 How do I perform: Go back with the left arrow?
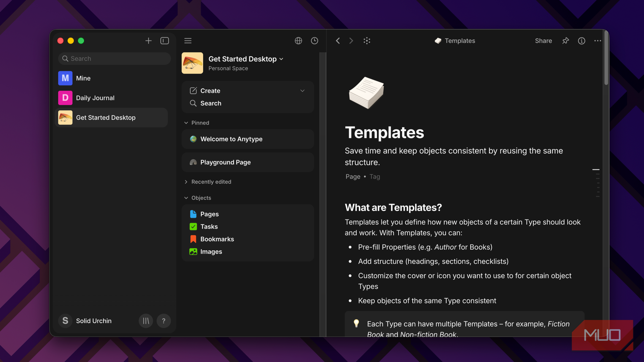tap(338, 41)
